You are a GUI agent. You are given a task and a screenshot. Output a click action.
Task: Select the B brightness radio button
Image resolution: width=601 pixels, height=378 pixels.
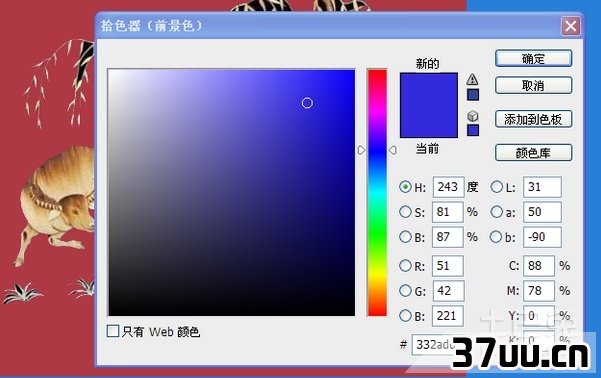tap(405, 237)
